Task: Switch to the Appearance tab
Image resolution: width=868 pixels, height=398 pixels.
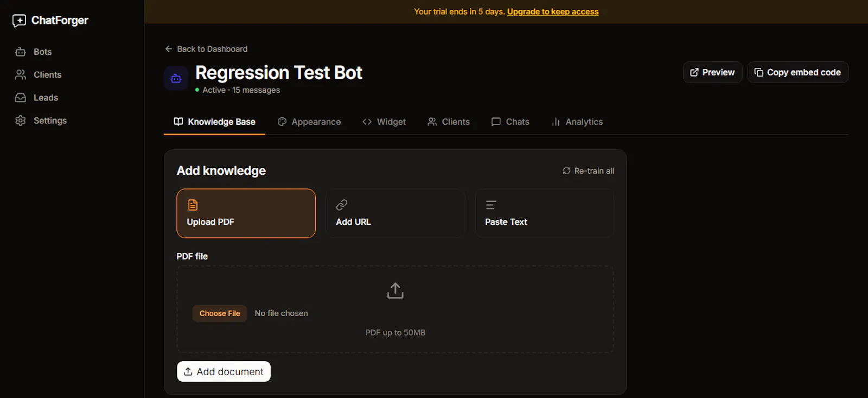Action: click(309, 122)
